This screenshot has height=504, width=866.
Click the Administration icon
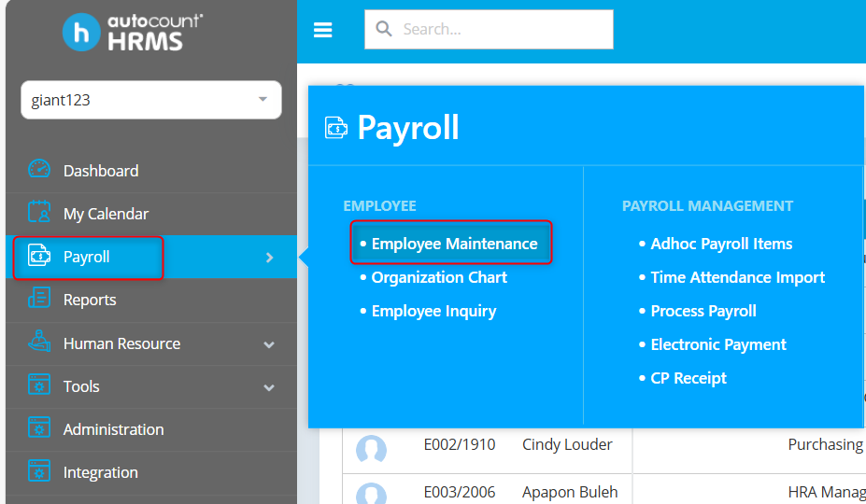click(x=39, y=427)
